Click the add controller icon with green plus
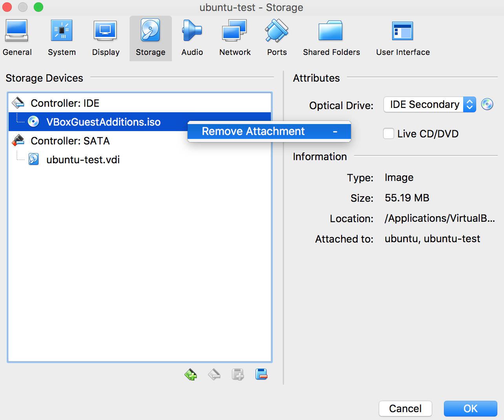This screenshot has width=504, height=420. tap(191, 374)
